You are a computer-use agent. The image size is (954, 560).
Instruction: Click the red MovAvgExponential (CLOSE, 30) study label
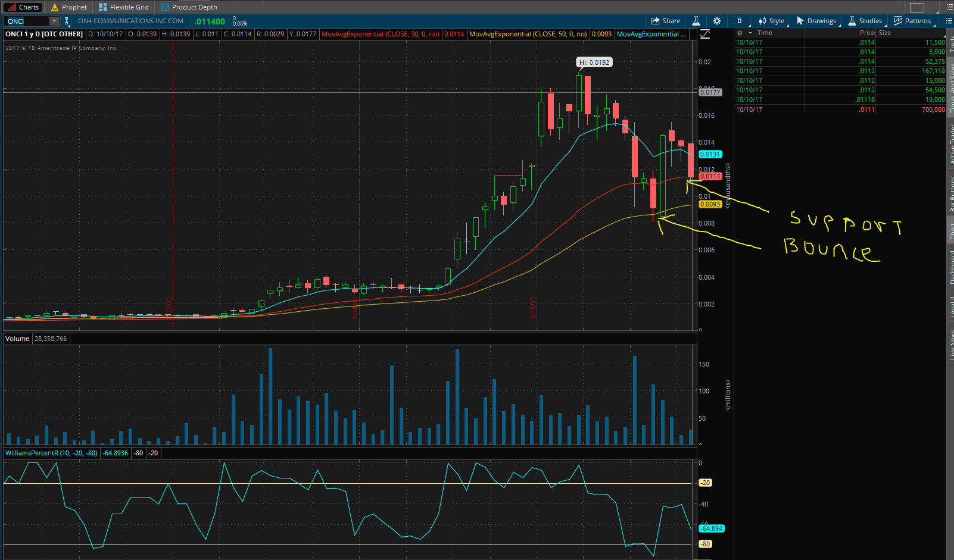(381, 34)
